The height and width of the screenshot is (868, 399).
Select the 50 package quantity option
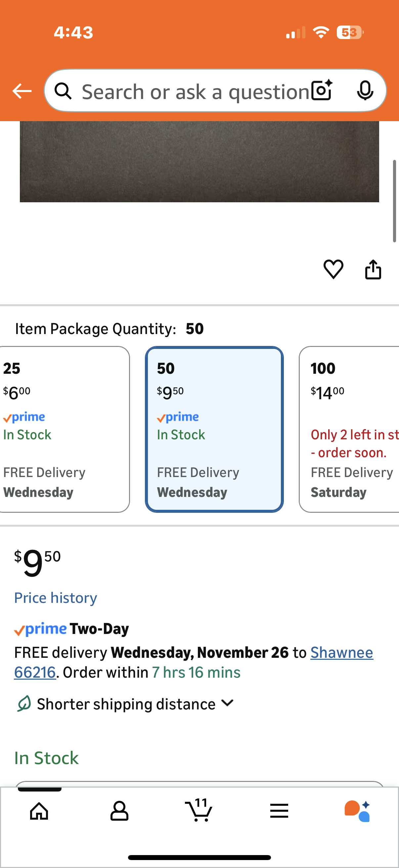pyautogui.click(x=214, y=429)
